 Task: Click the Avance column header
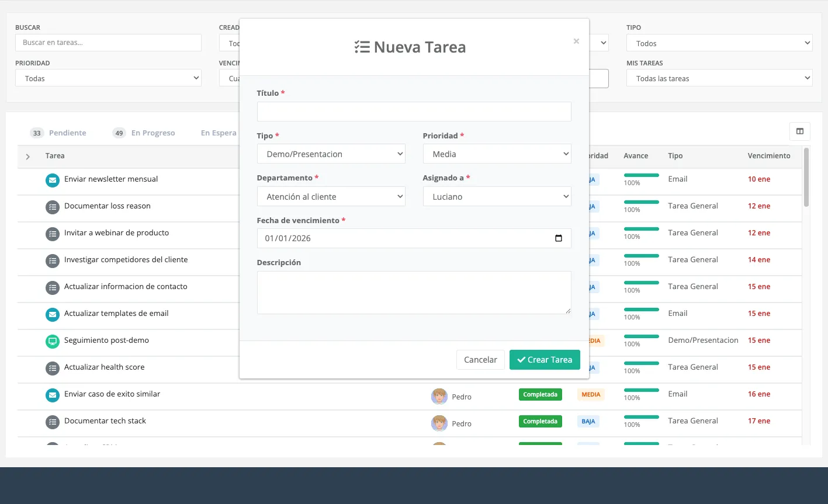636,156
